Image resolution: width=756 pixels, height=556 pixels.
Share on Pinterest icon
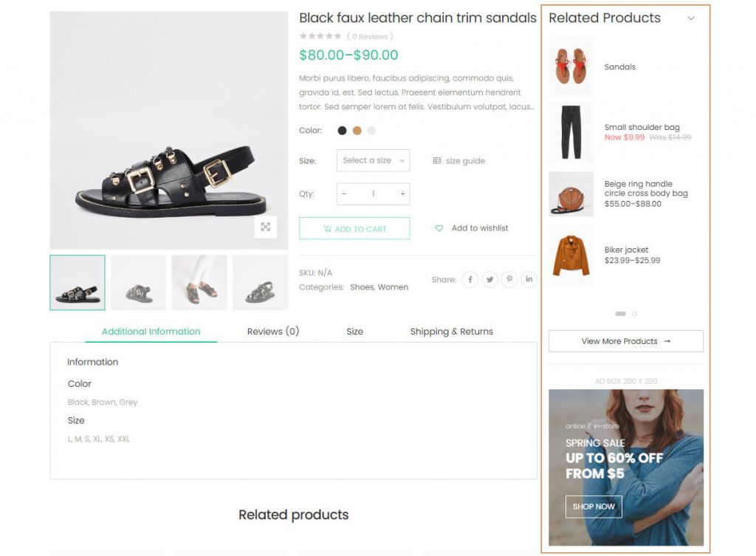click(x=509, y=280)
